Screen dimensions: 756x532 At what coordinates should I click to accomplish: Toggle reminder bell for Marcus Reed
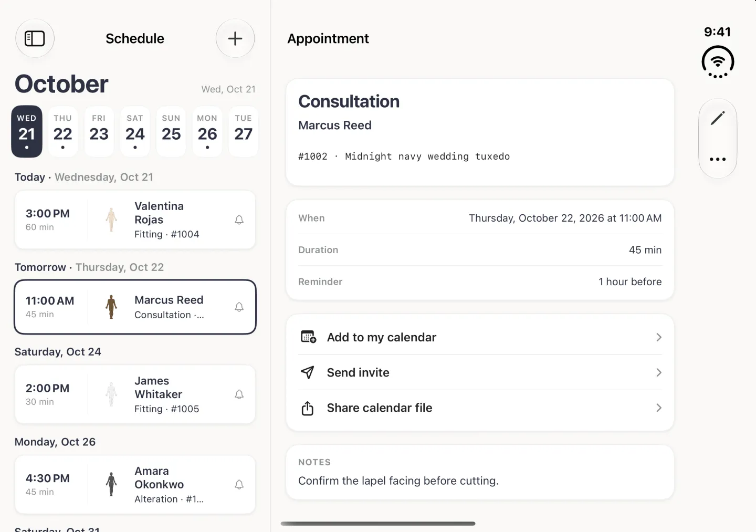click(239, 307)
